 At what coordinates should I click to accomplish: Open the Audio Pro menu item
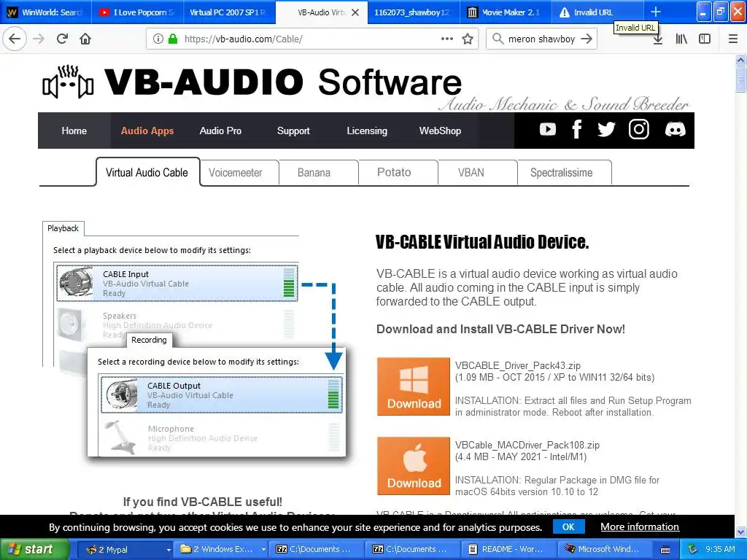pyautogui.click(x=220, y=131)
